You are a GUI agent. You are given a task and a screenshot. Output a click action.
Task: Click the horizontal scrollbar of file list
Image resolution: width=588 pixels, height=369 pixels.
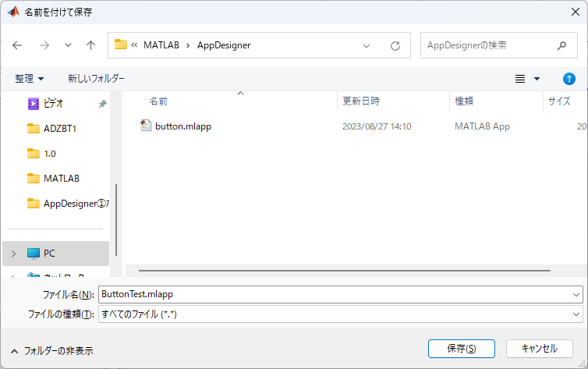(344, 271)
